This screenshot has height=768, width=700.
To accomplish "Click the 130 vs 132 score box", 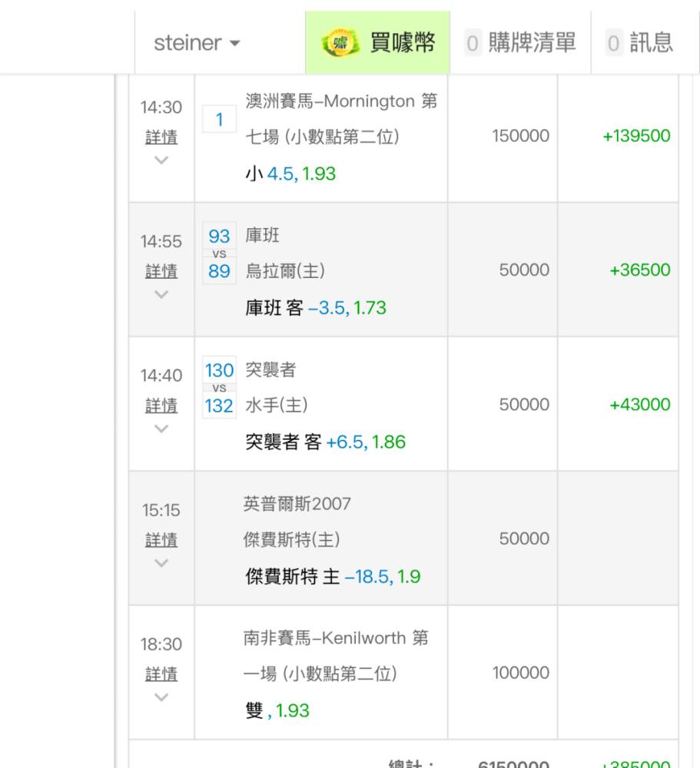I will coord(219,388).
